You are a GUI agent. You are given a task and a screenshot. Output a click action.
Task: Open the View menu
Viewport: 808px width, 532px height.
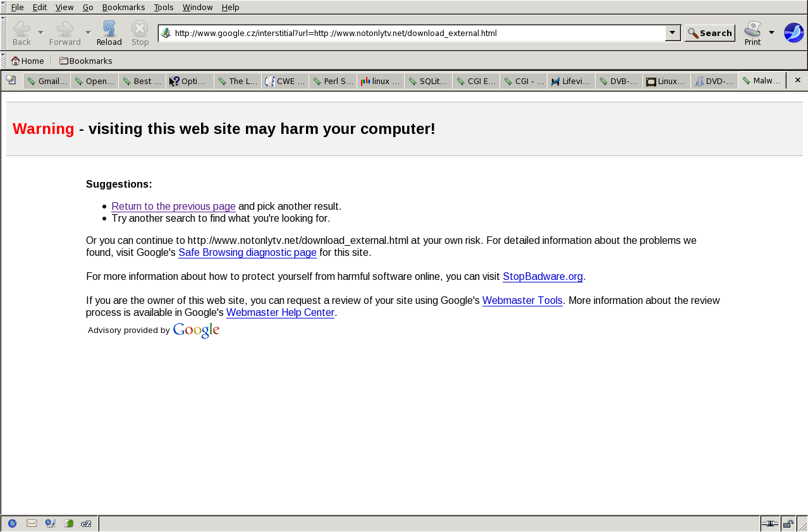pos(64,7)
